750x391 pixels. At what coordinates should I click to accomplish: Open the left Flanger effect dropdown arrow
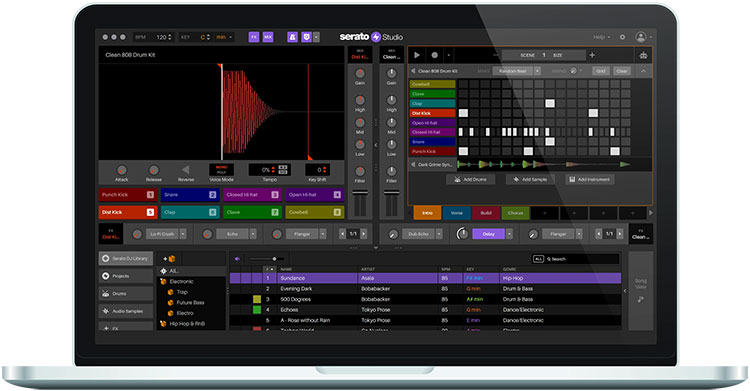tap(323, 234)
